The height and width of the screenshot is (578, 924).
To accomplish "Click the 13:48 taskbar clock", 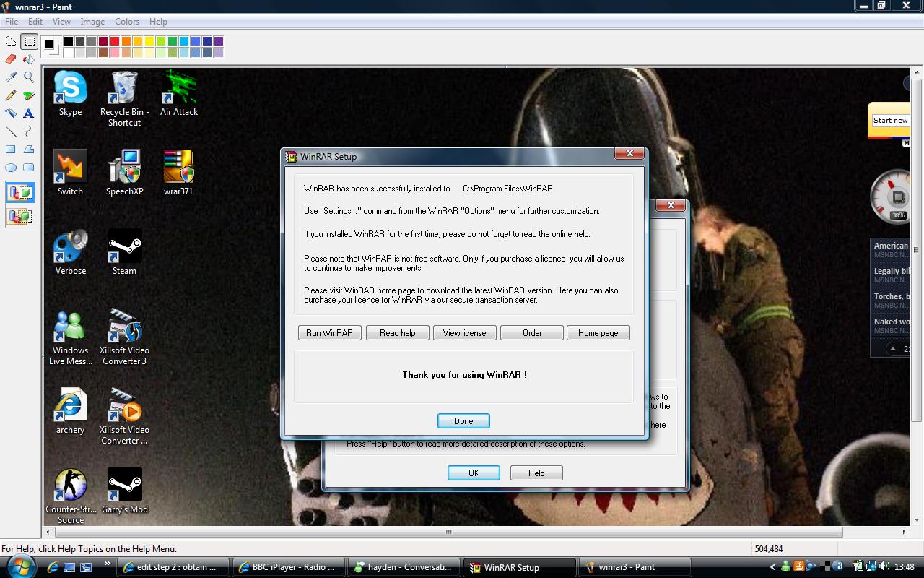I will [x=905, y=567].
